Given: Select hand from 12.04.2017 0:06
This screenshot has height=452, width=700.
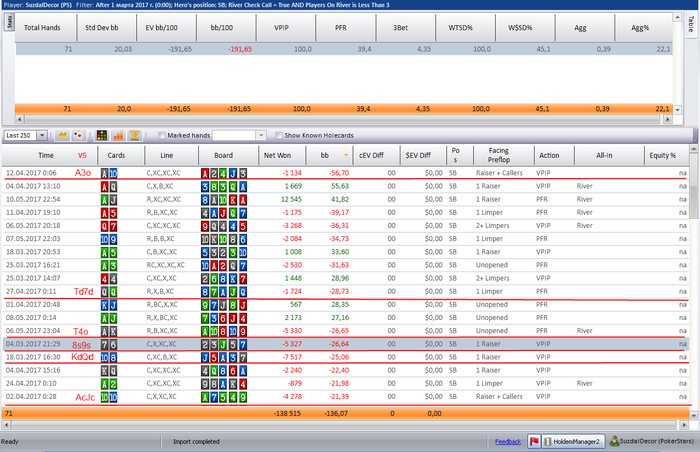Looking at the screenshot, I should [345, 173].
